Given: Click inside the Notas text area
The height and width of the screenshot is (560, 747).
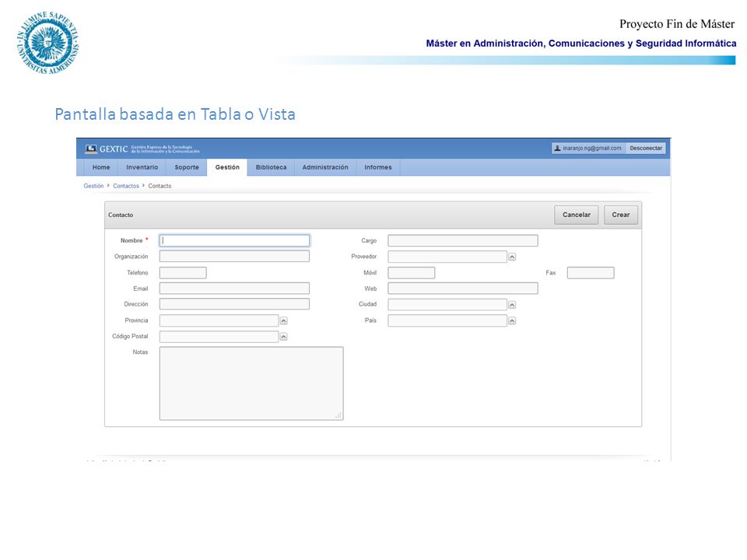Looking at the screenshot, I should tap(251, 383).
